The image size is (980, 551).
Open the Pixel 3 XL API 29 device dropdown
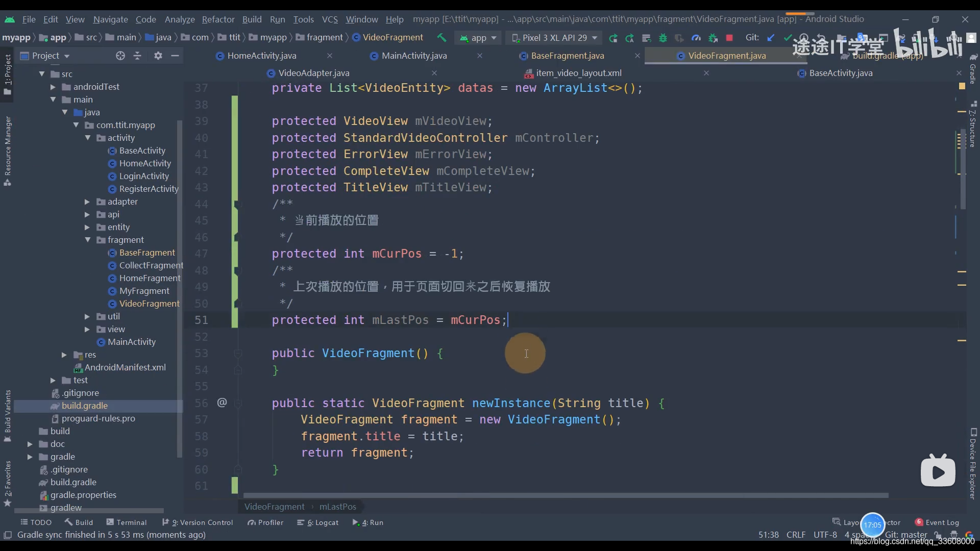pyautogui.click(x=554, y=38)
